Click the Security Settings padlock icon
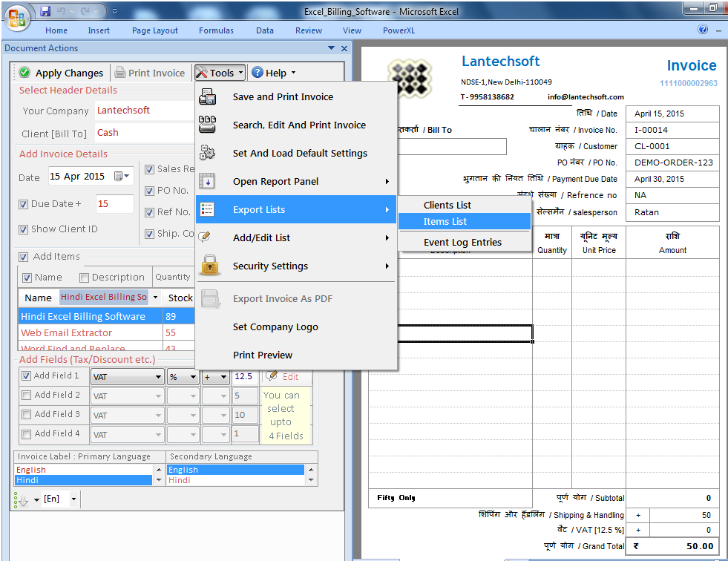Screen dimensions: 728x561 point(210,265)
